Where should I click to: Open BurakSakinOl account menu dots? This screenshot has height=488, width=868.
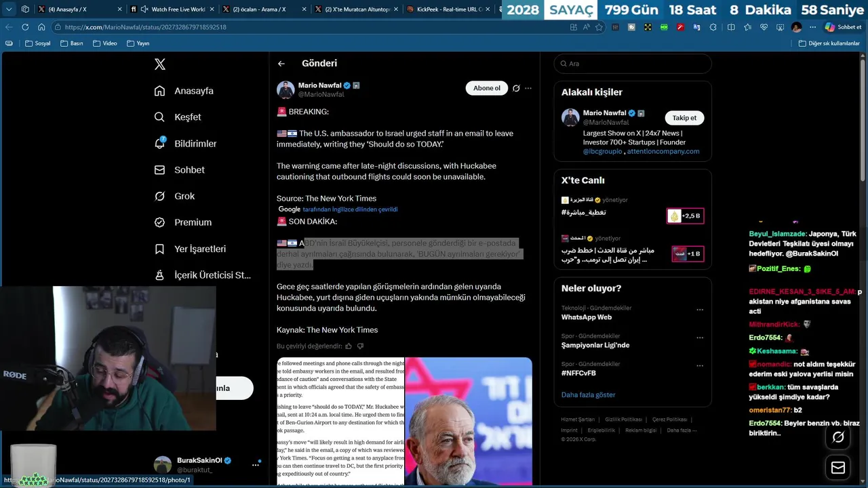pyautogui.click(x=256, y=465)
